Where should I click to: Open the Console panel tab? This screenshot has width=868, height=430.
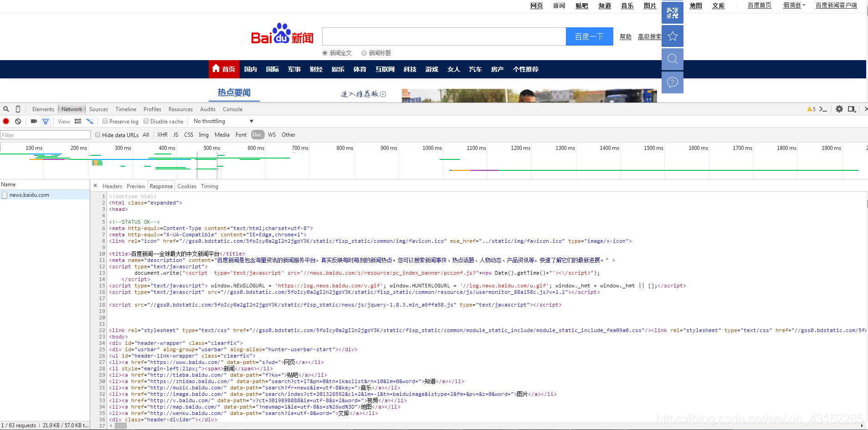(232, 109)
